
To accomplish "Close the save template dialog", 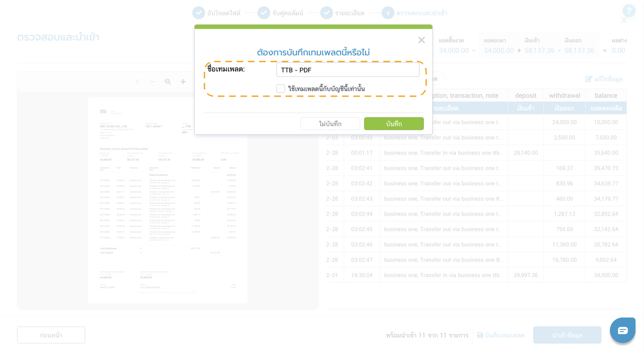I will click(421, 40).
